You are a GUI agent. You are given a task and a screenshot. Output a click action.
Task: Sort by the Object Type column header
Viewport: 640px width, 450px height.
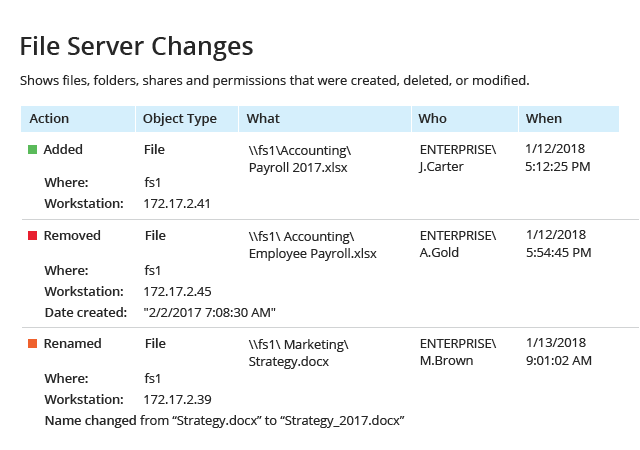[x=180, y=119]
